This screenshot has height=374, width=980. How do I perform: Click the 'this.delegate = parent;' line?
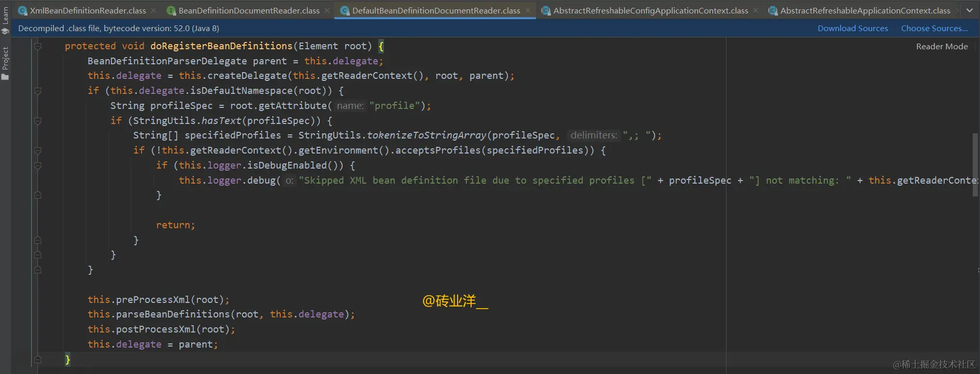153,344
